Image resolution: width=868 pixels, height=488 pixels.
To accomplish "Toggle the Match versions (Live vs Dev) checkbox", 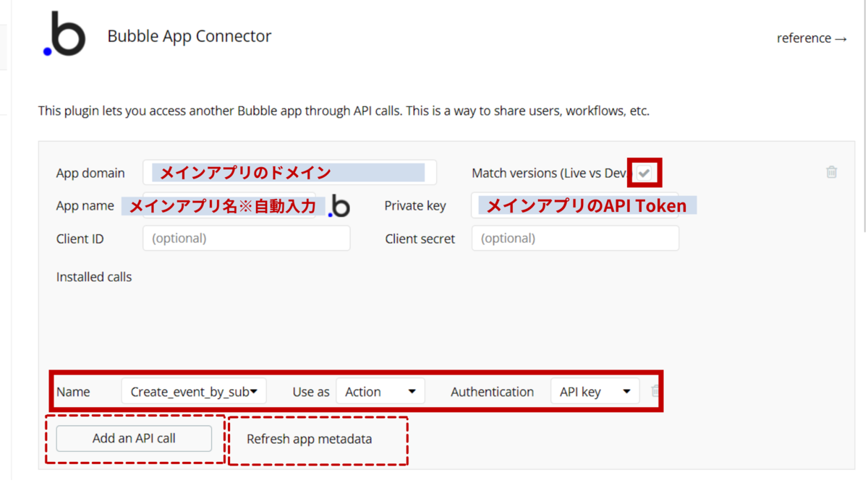I will point(644,172).
